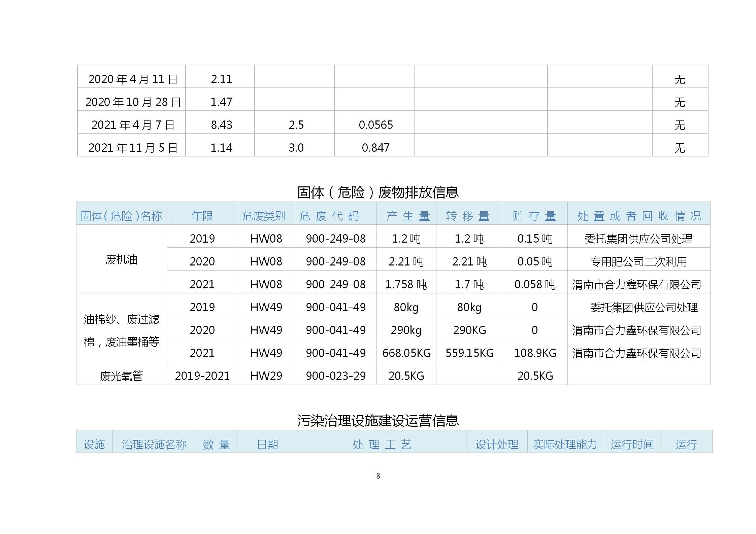The height and width of the screenshot is (534, 756).
Task: Click the 贮存量 column header
Action: tap(534, 216)
